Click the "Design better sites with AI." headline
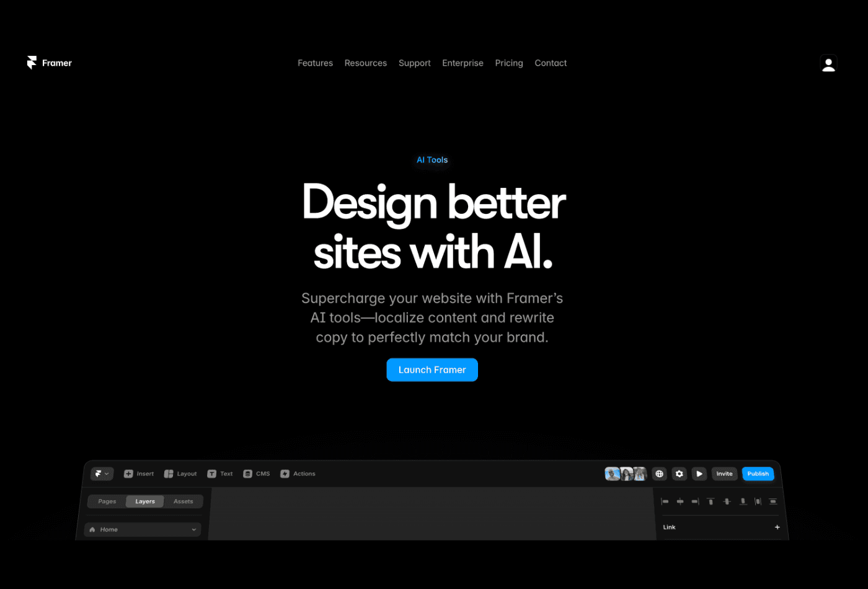This screenshot has height=589, width=868. (433, 227)
